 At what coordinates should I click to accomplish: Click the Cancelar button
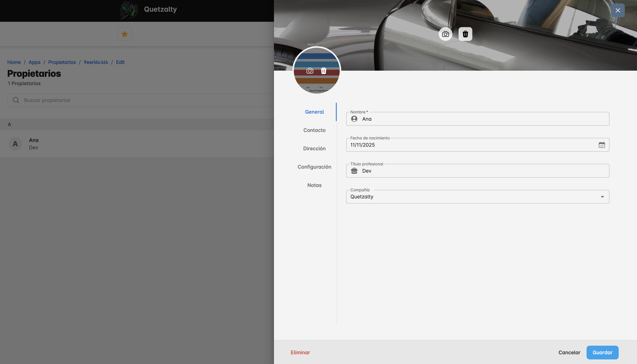(x=569, y=352)
